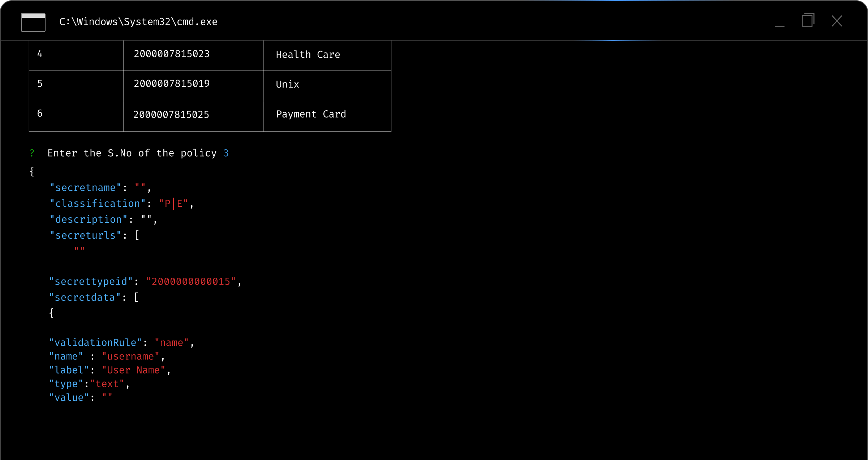Click the "classification" key
The width and height of the screenshot is (868, 460).
(x=98, y=204)
